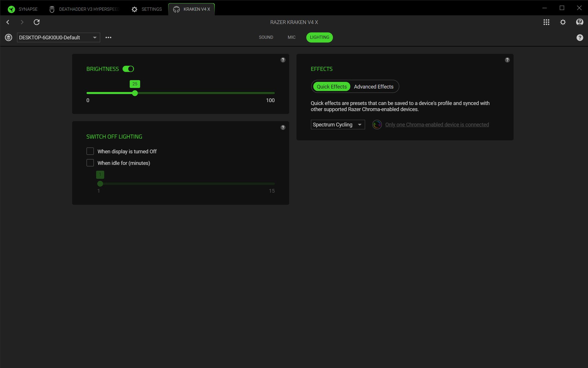Viewport: 588px width, 368px height.
Task: Check When idle for (minutes)
Action: tap(90, 163)
